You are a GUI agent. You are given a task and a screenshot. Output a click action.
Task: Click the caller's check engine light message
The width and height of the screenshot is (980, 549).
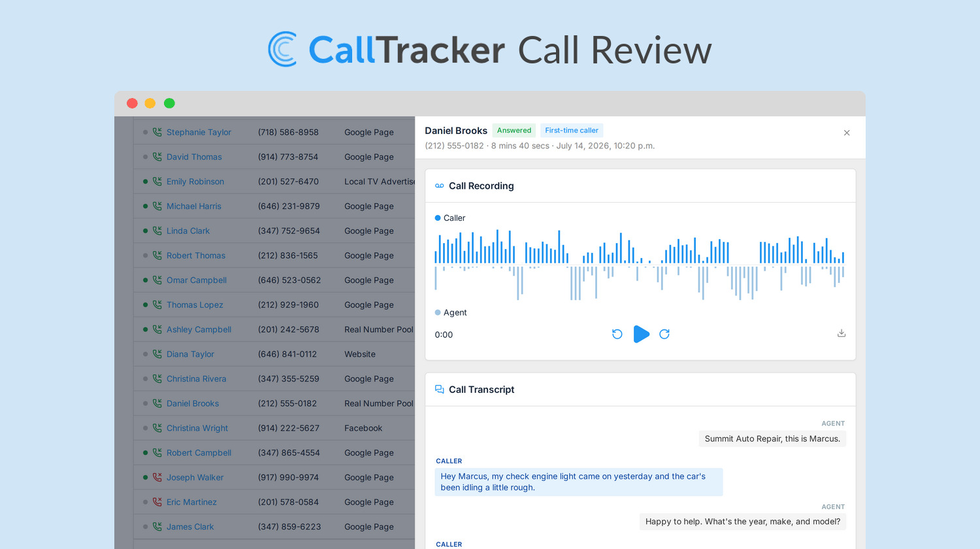579,482
